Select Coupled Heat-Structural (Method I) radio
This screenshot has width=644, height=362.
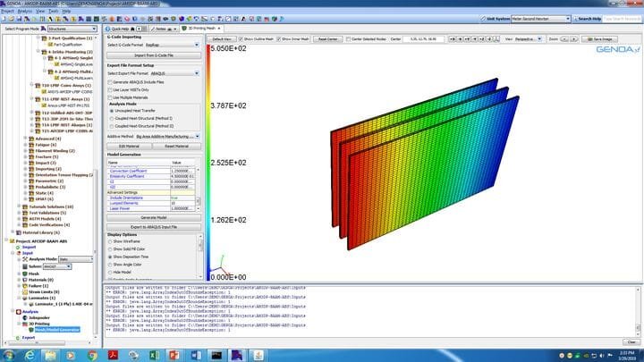110,118
